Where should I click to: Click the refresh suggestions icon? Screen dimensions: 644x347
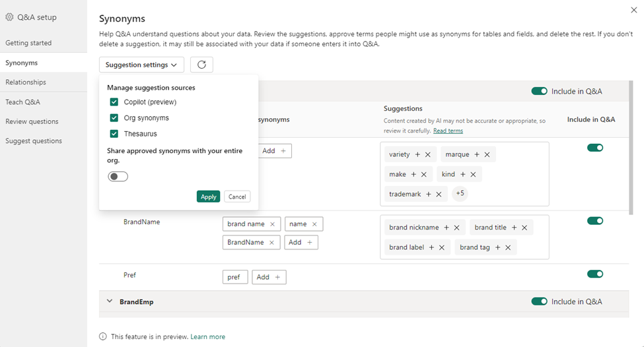click(x=201, y=65)
